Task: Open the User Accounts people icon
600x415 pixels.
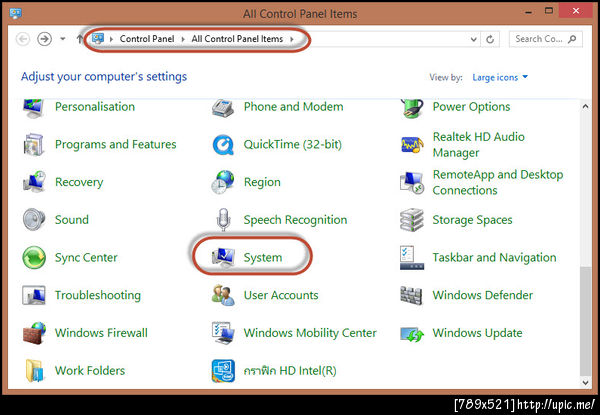Action: [223, 295]
